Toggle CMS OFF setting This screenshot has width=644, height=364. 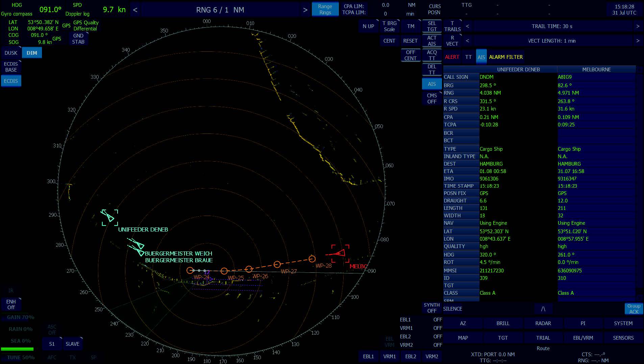coord(432,98)
